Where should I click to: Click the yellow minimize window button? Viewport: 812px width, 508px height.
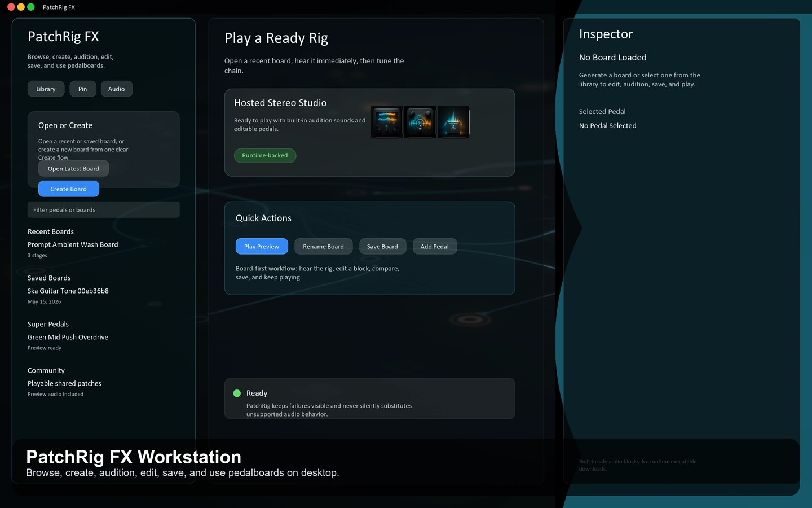pos(21,7)
